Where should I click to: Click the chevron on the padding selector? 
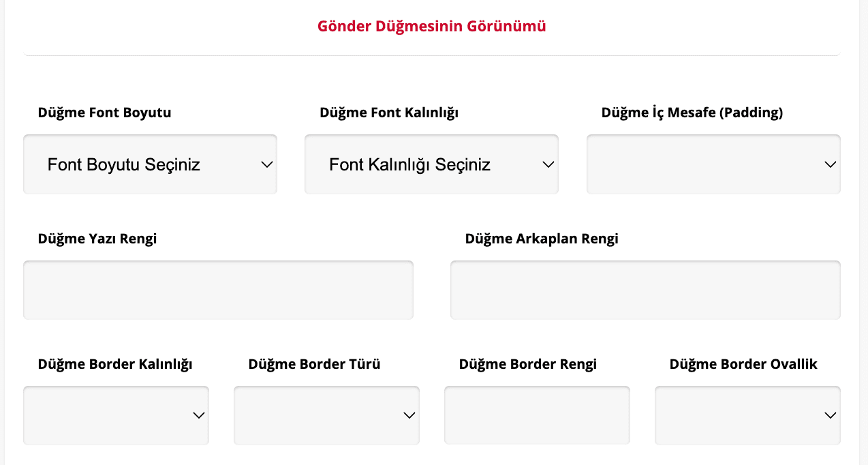click(829, 164)
